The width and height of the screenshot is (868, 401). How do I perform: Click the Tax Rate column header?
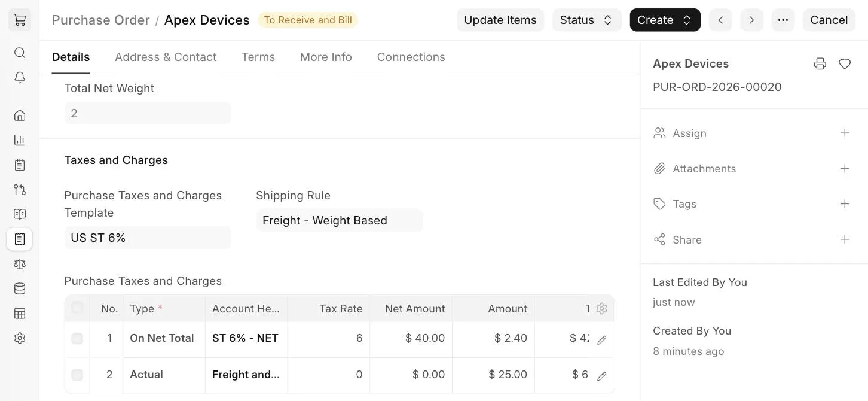(329, 309)
